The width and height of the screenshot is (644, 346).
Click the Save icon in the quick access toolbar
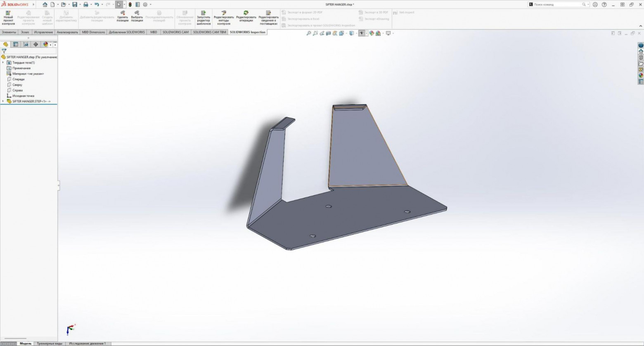click(75, 5)
